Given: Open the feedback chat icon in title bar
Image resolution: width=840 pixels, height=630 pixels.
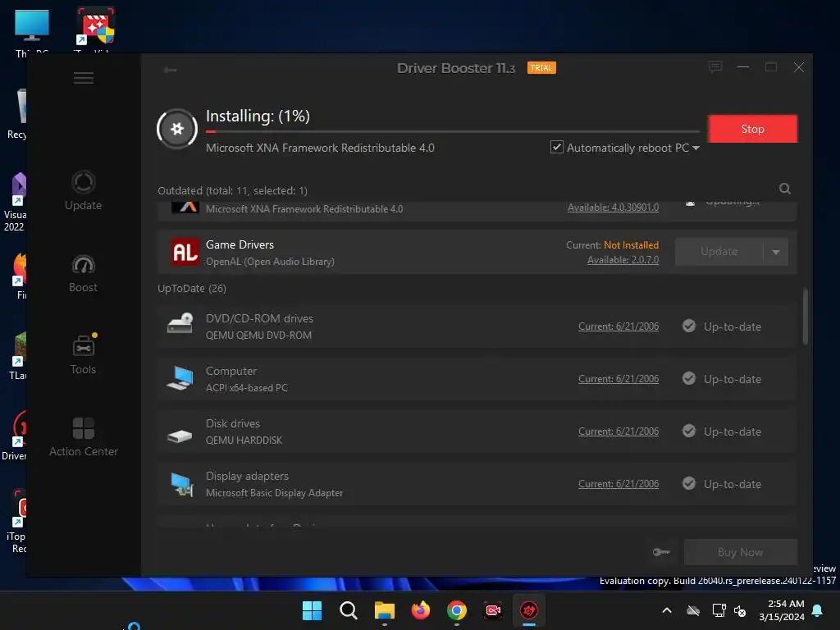Looking at the screenshot, I should (715, 67).
